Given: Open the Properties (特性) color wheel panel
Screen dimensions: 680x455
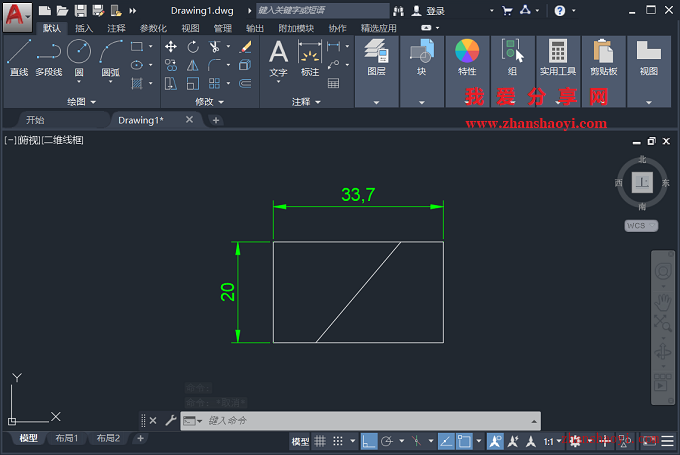Looking at the screenshot, I should click(x=467, y=58).
